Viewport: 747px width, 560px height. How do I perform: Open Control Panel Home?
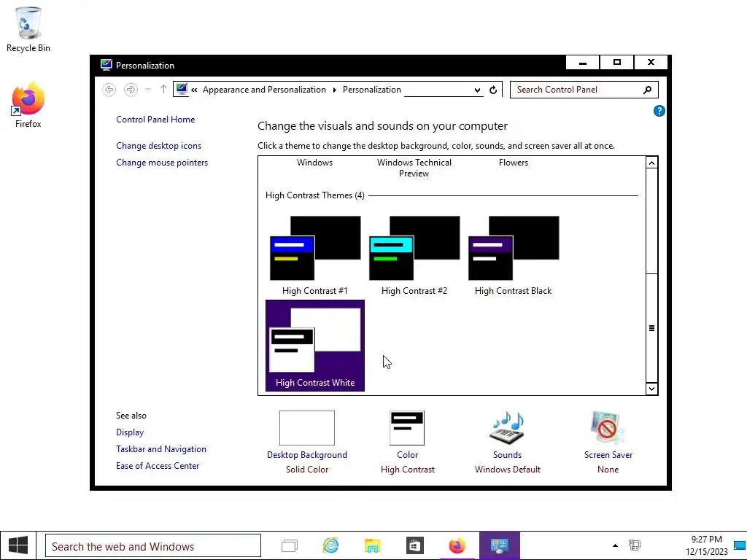pos(155,120)
